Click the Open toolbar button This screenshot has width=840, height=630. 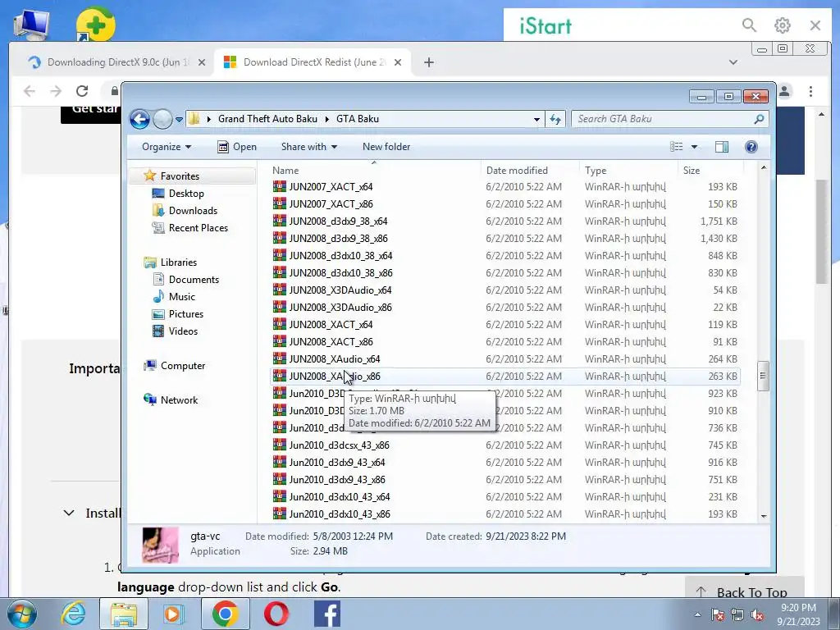click(x=237, y=147)
